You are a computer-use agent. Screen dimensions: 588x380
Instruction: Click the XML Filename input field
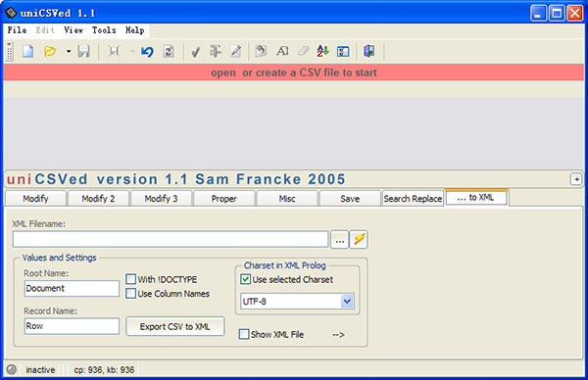[171, 239]
